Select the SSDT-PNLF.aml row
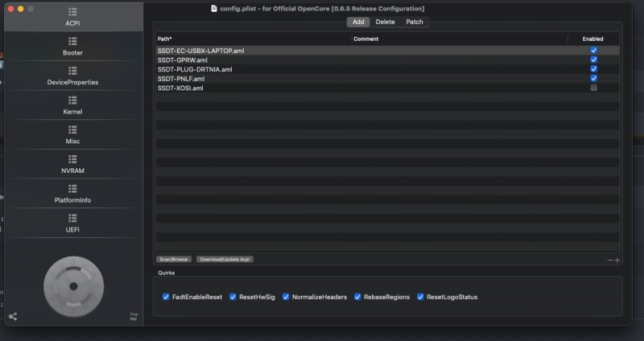Screen dimensions: 644x341 [387, 78]
